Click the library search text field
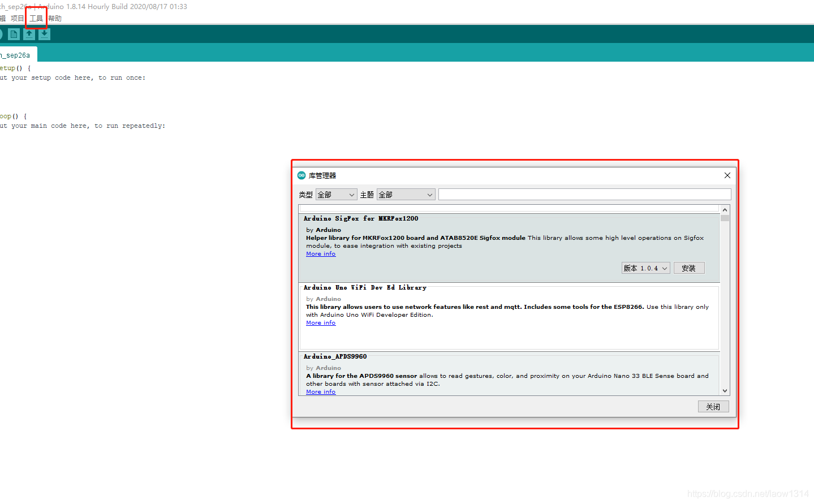Viewport: 814px width, 504px height. (x=584, y=195)
